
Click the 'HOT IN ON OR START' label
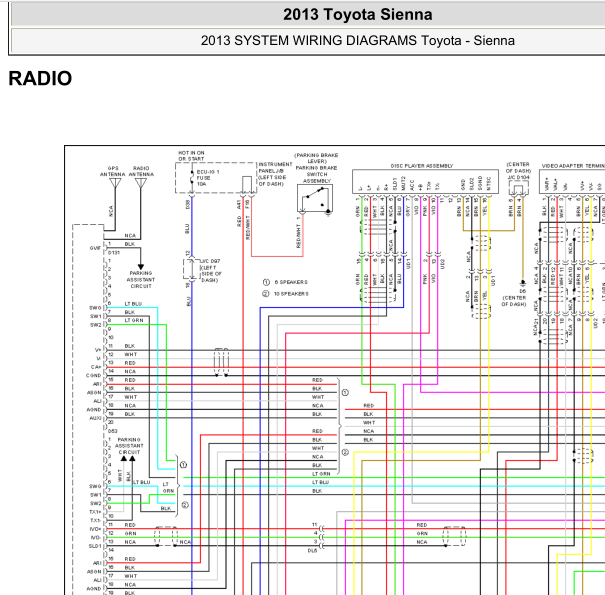tap(191, 156)
